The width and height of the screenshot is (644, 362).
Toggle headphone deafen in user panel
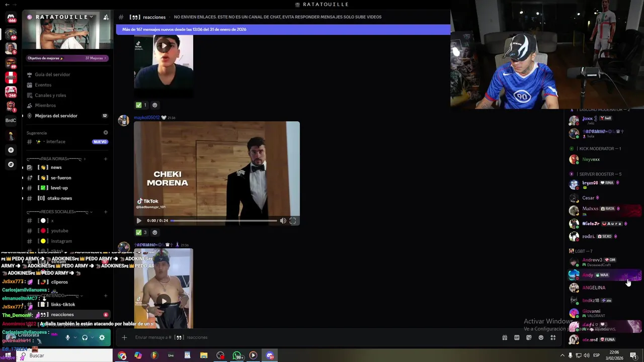[x=85, y=337]
